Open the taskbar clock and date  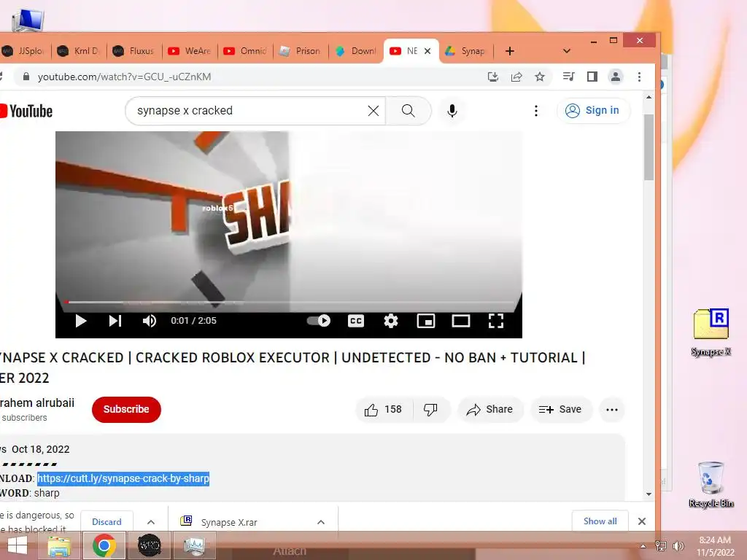coord(715,545)
